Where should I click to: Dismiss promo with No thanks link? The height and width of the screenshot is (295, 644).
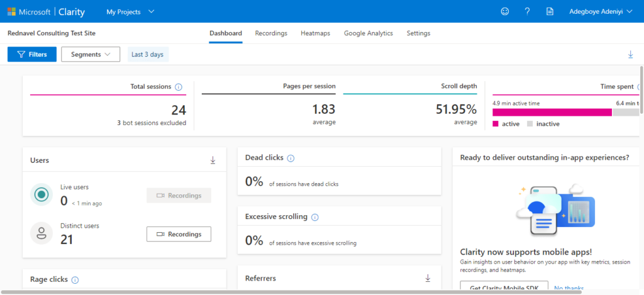click(x=569, y=289)
